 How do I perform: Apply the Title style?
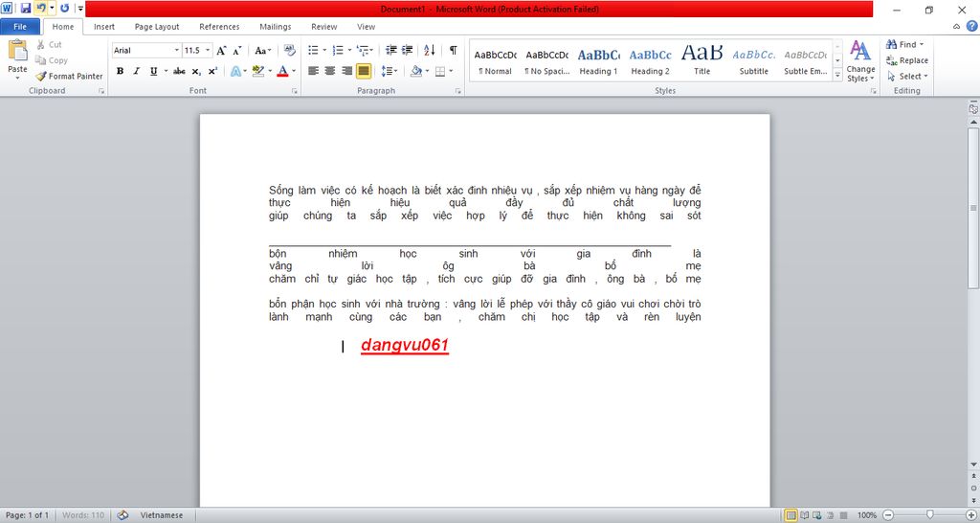pos(702,60)
